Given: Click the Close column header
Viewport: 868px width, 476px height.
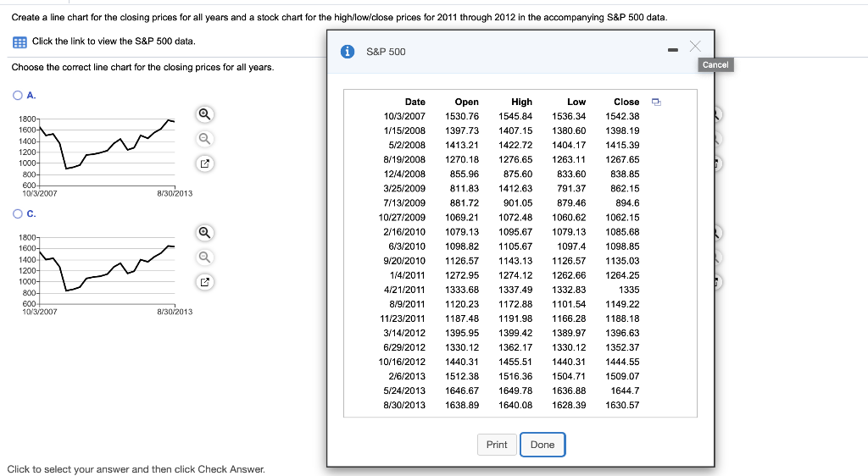Looking at the screenshot, I should pyautogui.click(x=626, y=102).
